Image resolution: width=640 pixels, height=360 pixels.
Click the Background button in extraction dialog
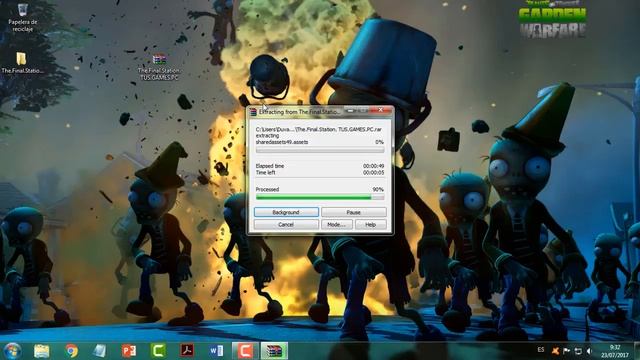pyautogui.click(x=286, y=212)
